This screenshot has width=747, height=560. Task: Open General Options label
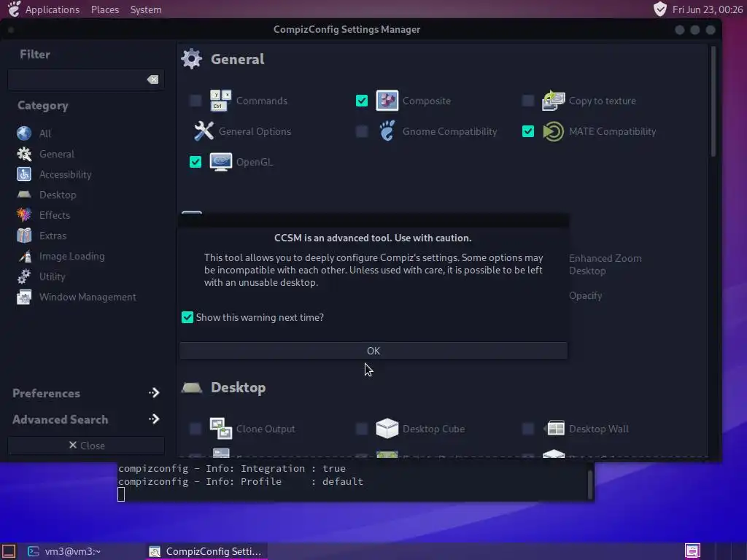coord(255,131)
